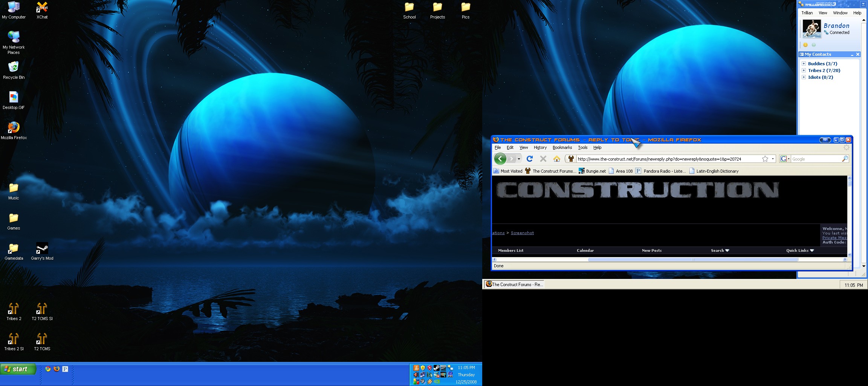The image size is (868, 386).
Task: Select the My Network Places desktop icon
Action: tap(14, 42)
